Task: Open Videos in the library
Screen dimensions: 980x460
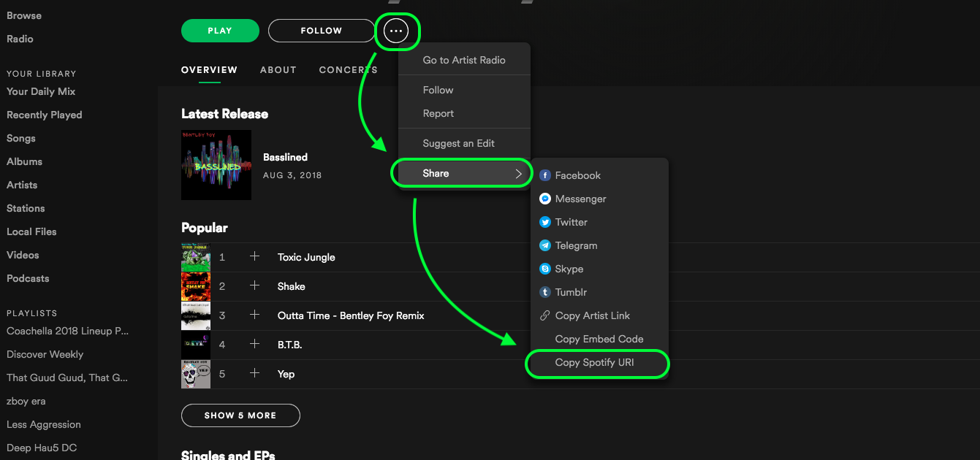Action: coord(23,255)
